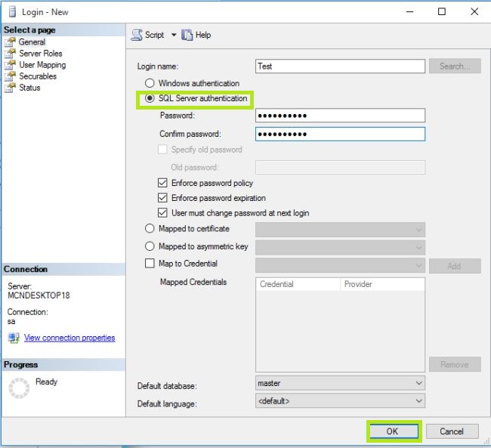The height and width of the screenshot is (448, 491).
Task: Open the Script dropdown arrow
Action: 174,35
